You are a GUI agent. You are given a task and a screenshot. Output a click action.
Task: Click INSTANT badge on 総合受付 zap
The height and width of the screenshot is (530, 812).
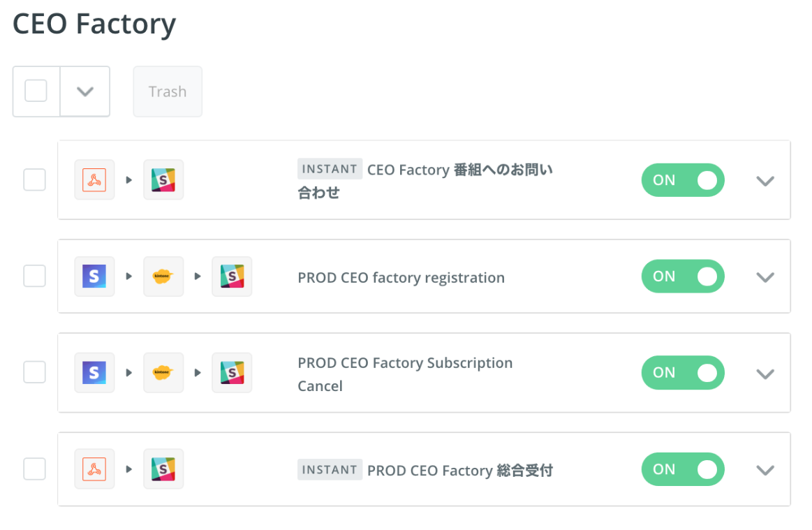click(x=330, y=469)
